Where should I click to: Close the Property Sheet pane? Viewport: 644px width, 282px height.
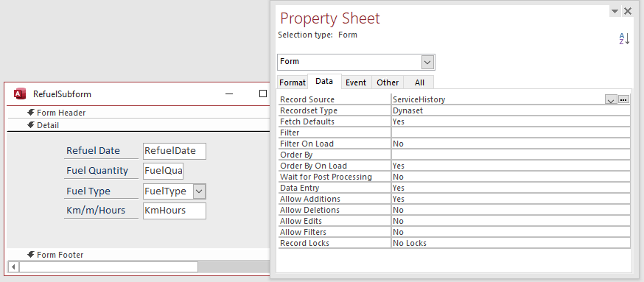click(x=628, y=12)
